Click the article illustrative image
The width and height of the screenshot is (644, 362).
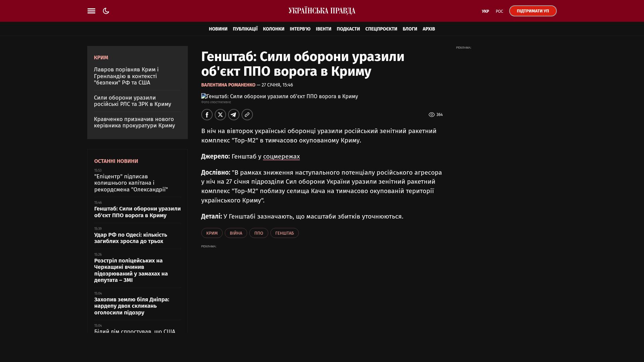[x=279, y=97]
